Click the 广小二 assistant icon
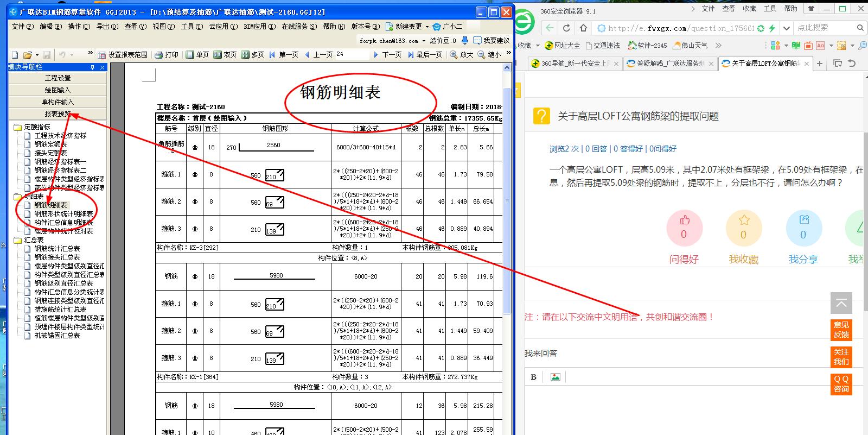868x435 pixels. click(437, 26)
